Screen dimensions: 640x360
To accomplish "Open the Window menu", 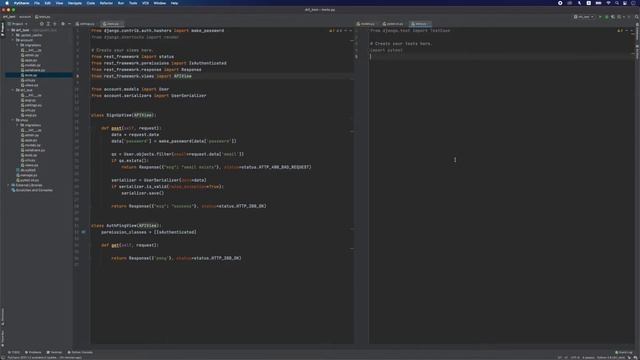I will [160, 3].
